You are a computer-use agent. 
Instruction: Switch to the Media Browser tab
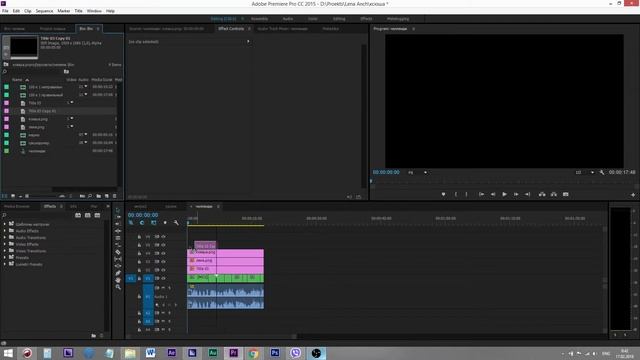pos(17,207)
